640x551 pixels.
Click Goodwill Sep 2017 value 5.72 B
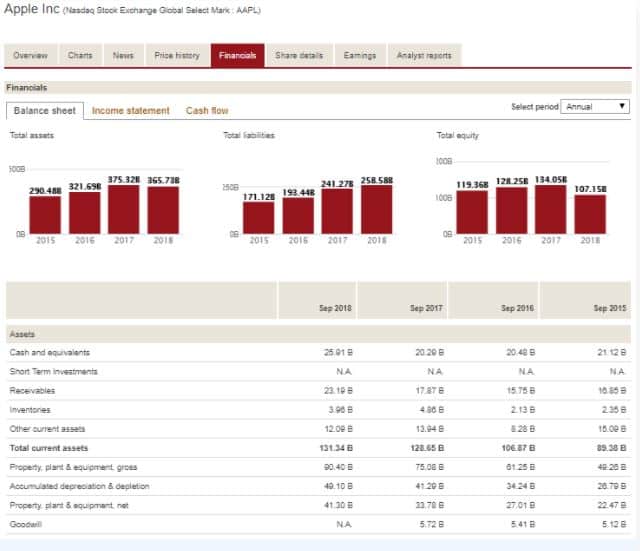(x=432, y=524)
